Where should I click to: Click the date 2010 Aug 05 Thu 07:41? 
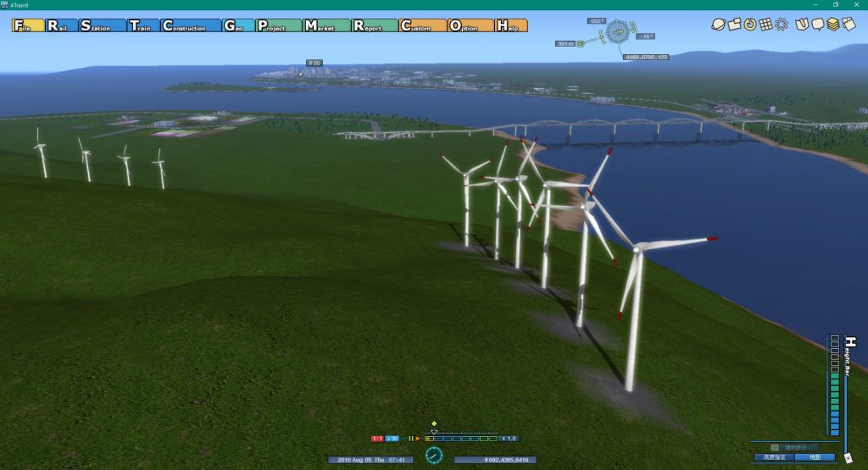(371, 460)
